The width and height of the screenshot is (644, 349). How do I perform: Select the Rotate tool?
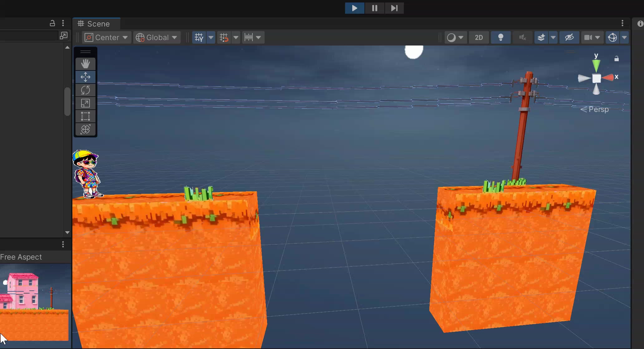click(85, 90)
